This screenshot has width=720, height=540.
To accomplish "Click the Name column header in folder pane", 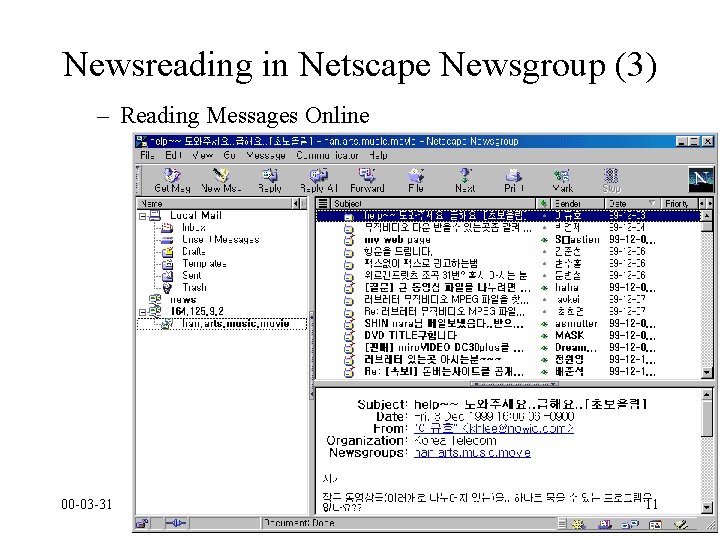I will 214,203.
